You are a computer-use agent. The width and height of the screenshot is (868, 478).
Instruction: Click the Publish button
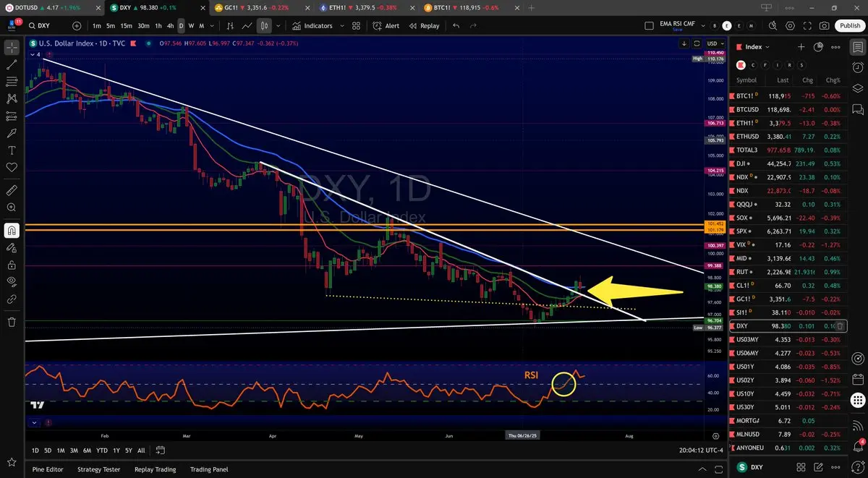(849, 25)
